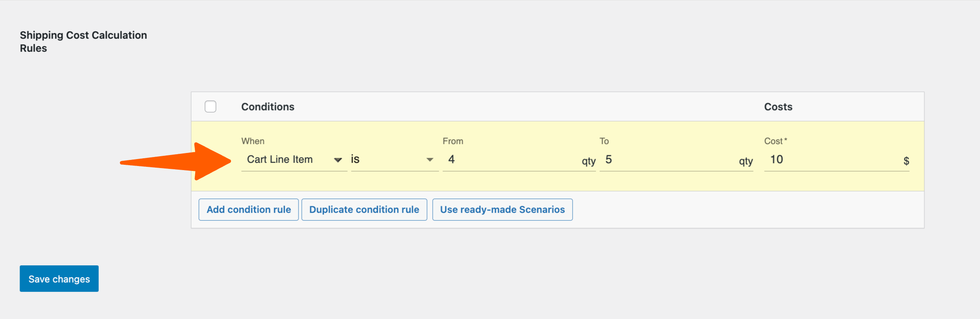Click the arrow icon next to Cart Line Item
The height and width of the screenshot is (319, 980).
[338, 160]
